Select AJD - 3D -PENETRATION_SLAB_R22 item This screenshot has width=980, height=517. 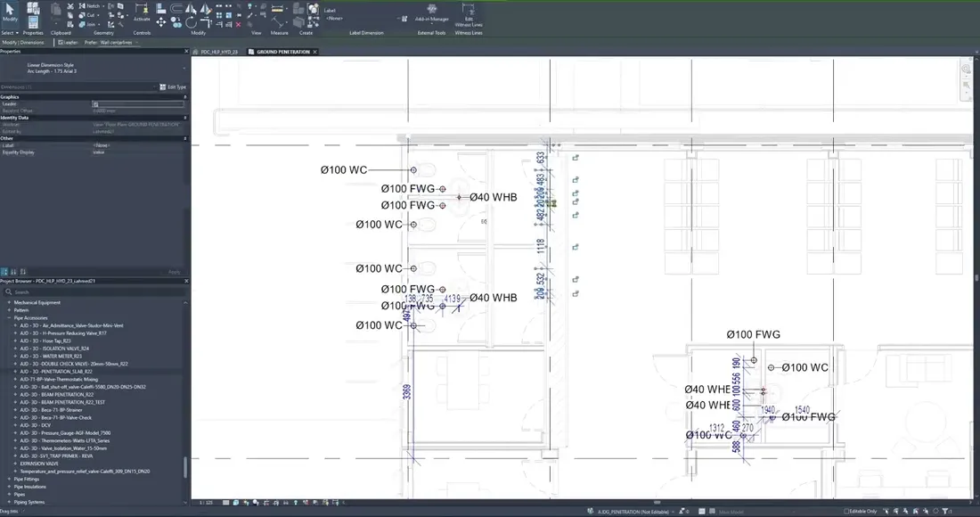tap(55, 372)
